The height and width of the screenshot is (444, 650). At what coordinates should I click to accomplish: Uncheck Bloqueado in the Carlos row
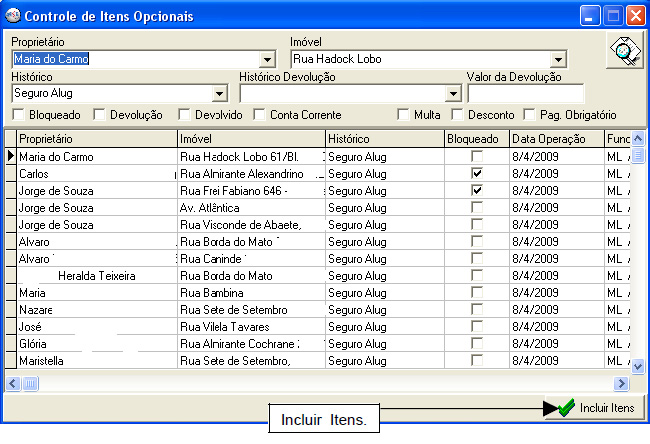477,173
